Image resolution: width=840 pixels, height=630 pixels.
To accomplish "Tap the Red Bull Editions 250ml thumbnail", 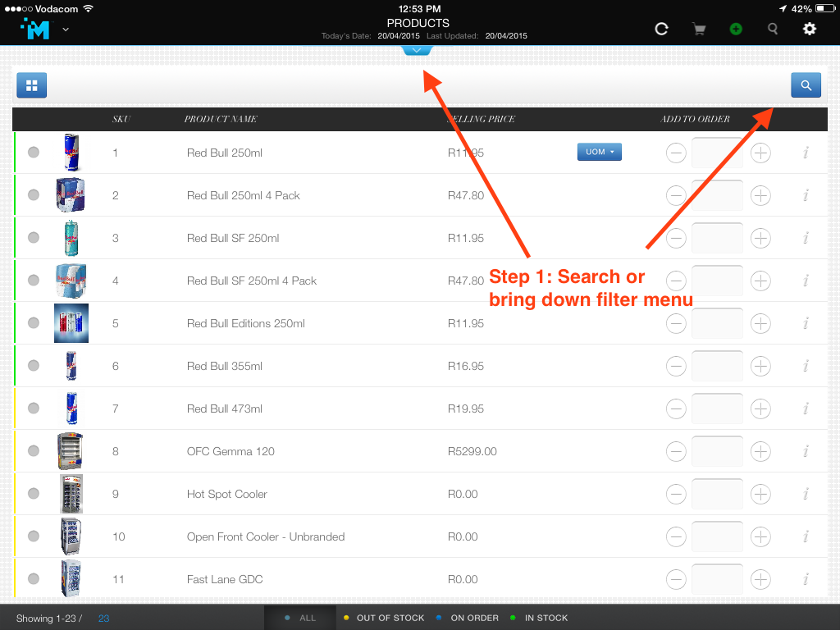I will coord(71,323).
